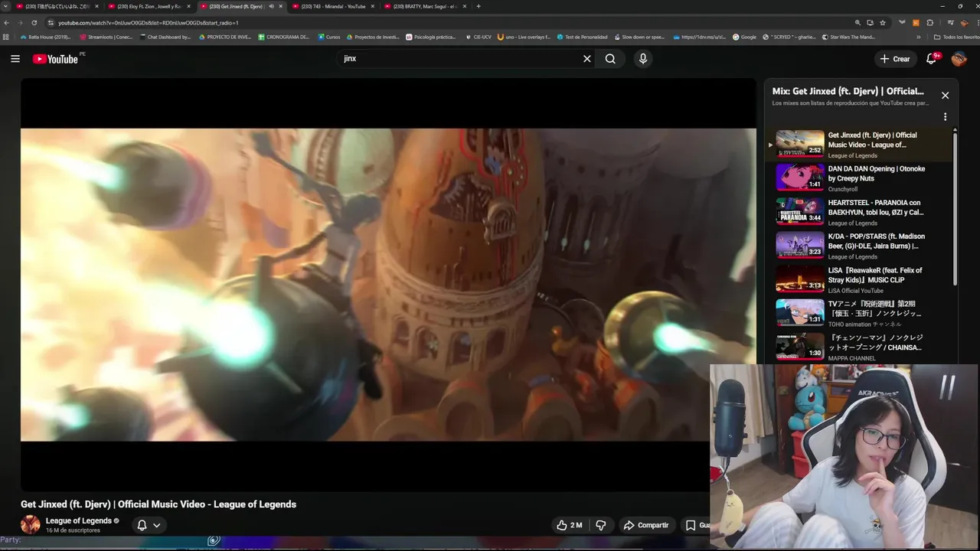This screenshot has height=551, width=980.
Task: Dislike the Get Jinxed video
Action: (601, 525)
